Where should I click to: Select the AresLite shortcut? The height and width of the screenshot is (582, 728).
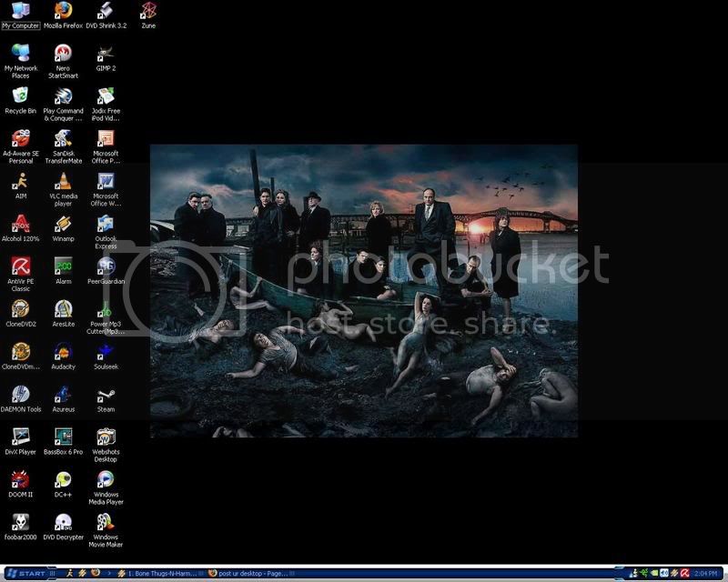pyautogui.click(x=63, y=314)
